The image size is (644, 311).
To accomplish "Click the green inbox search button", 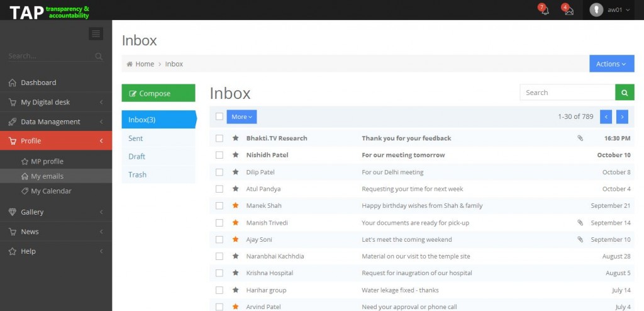I will point(625,93).
